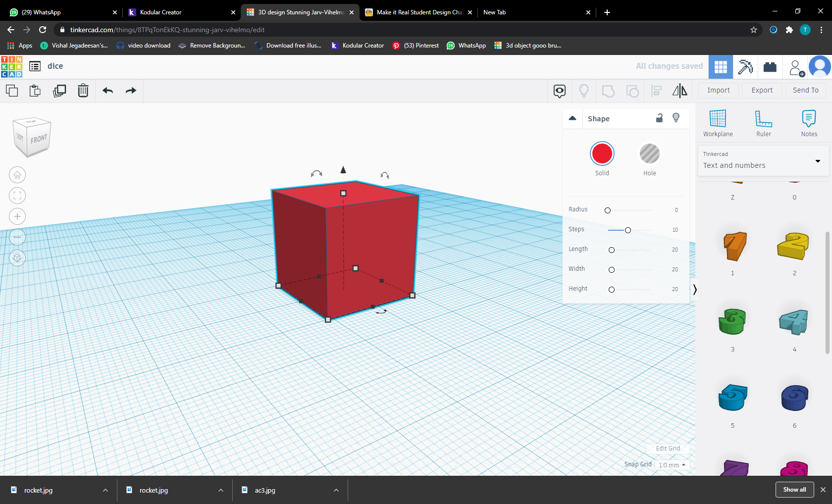Click the Edit Grid button

[x=668, y=449]
